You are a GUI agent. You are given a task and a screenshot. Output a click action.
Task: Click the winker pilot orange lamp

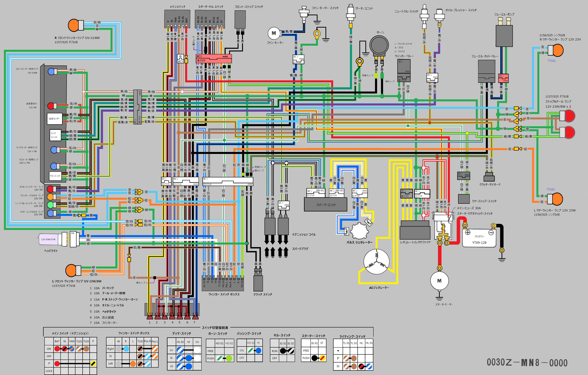pyautogui.click(x=50, y=197)
